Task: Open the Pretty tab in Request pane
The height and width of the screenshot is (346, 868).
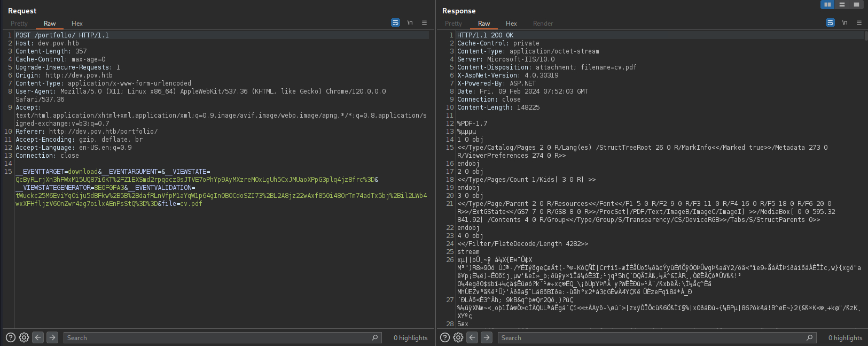Action: tap(19, 24)
